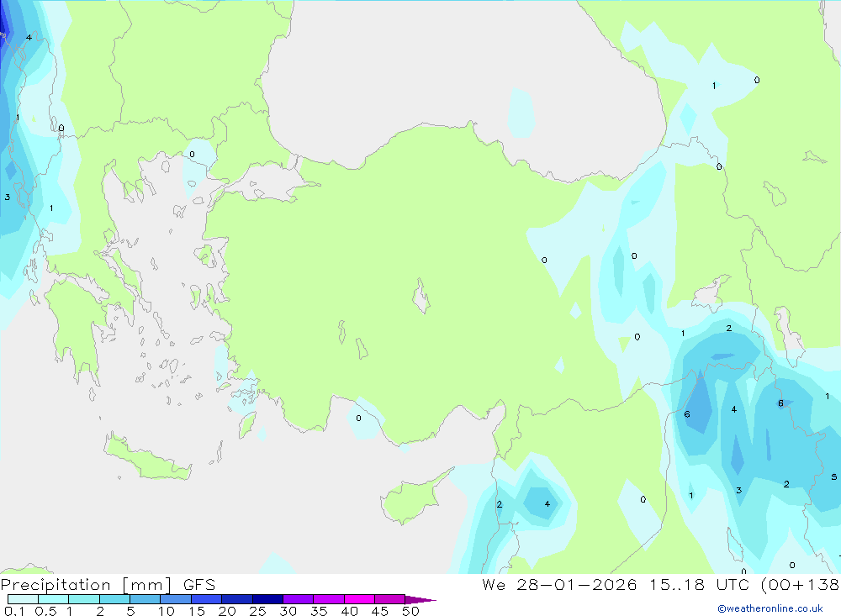Select the 2–5 mm legend color swatch

[114, 599]
